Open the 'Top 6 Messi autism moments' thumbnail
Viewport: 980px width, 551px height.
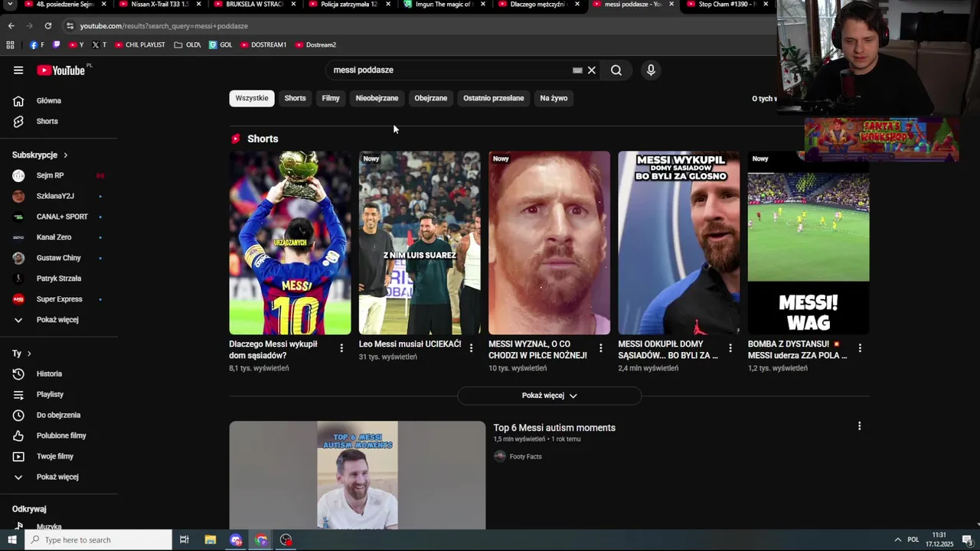(358, 475)
